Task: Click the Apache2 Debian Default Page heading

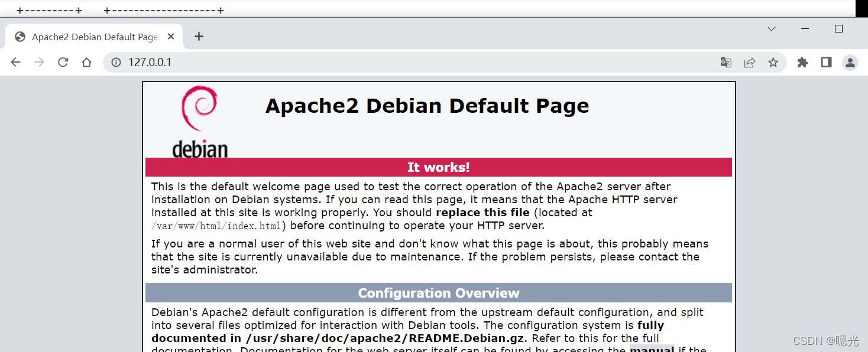Action: (427, 106)
